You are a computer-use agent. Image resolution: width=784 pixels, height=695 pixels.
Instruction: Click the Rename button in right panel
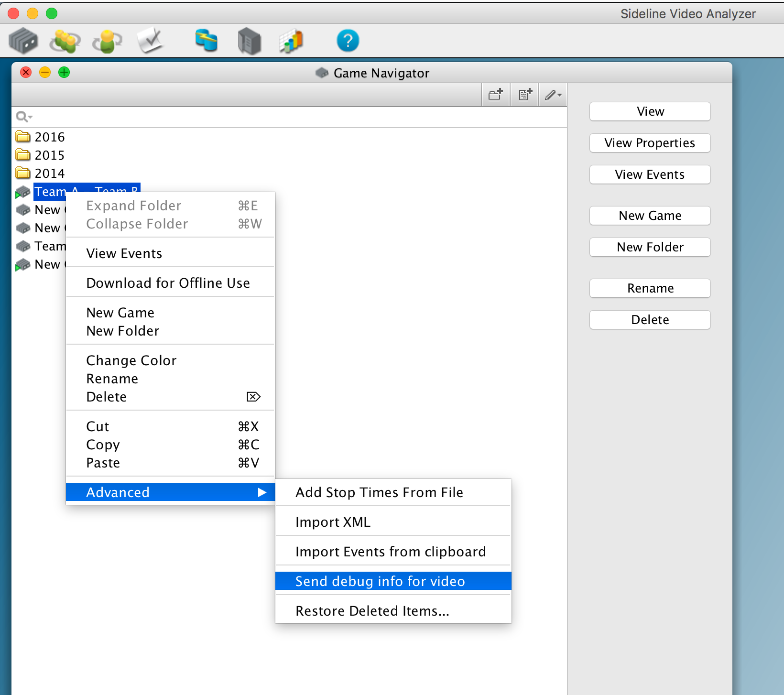coord(650,288)
